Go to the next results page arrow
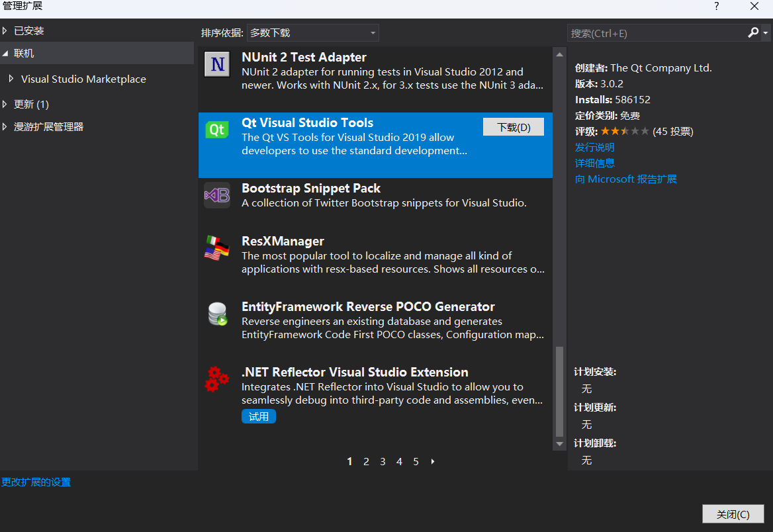The image size is (773, 532). [x=432, y=461]
